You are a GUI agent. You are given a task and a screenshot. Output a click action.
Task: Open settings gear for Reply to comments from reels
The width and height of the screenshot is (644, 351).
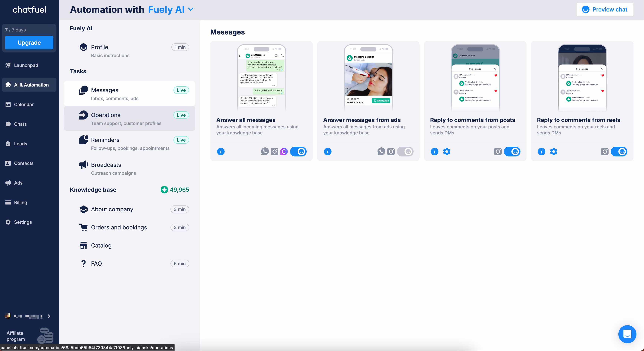tap(553, 151)
